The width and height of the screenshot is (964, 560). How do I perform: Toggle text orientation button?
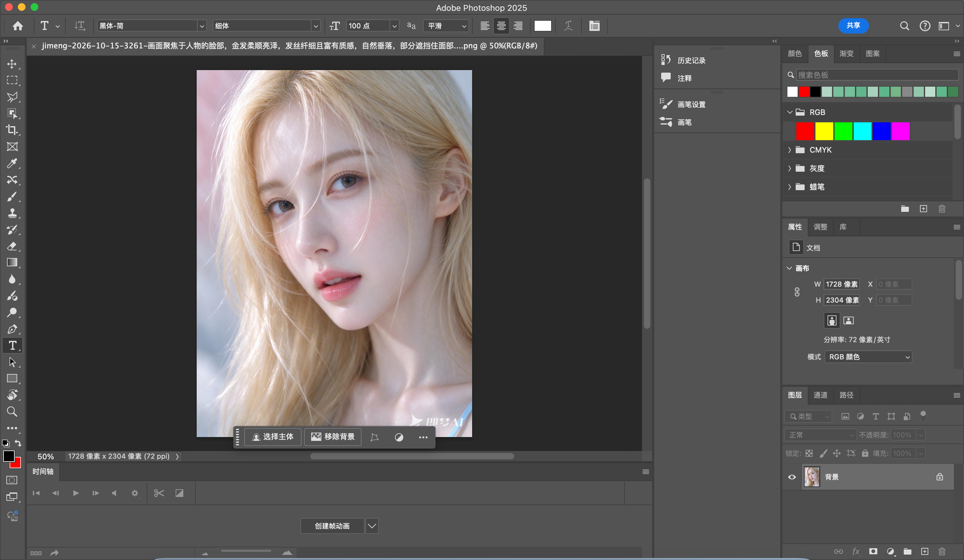click(80, 25)
